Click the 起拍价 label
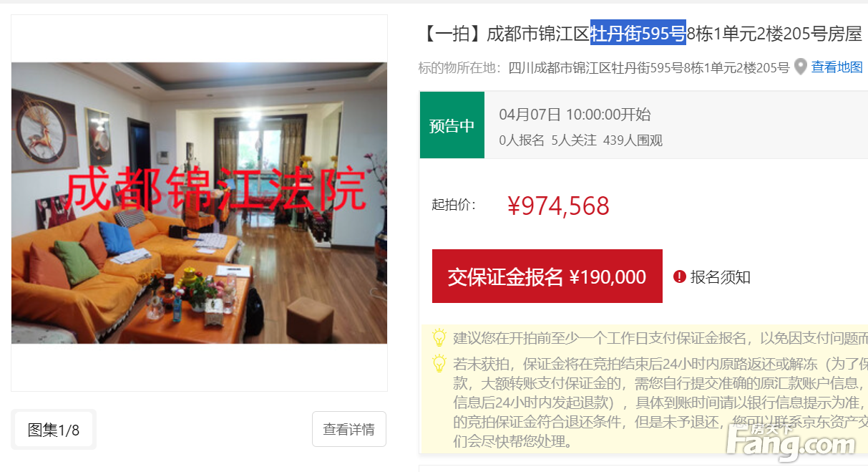The image size is (868, 472). pos(454,205)
